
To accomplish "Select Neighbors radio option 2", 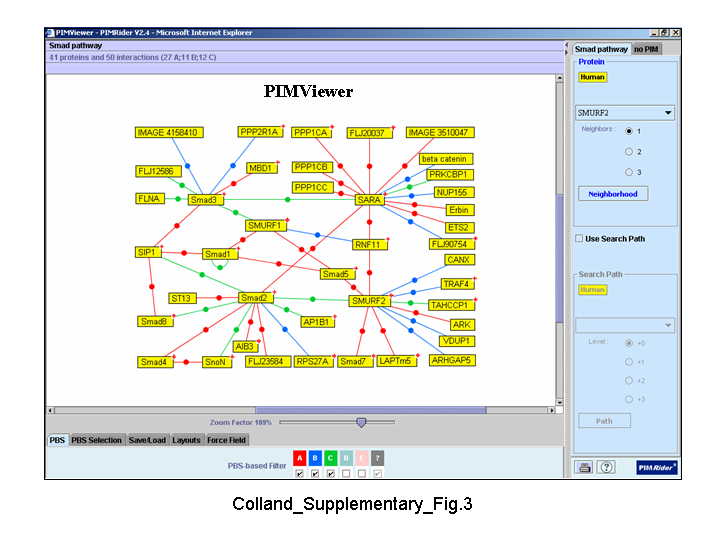I will pyautogui.click(x=629, y=152).
